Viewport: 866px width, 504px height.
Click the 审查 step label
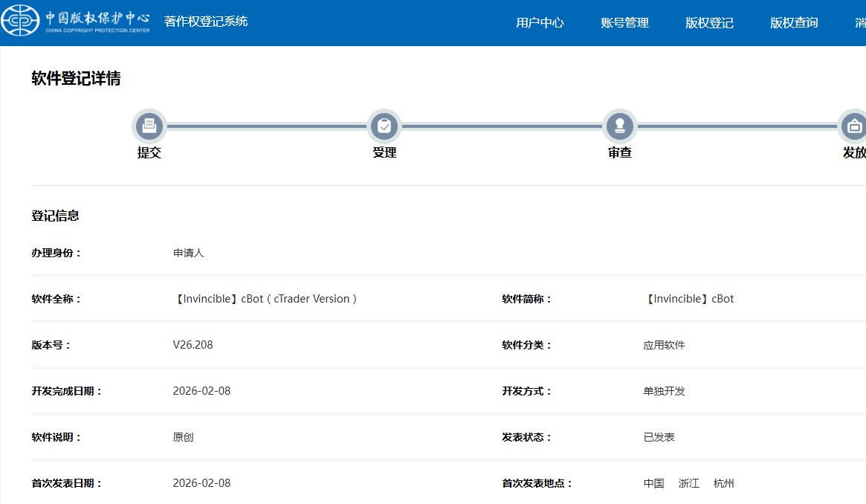coord(620,153)
